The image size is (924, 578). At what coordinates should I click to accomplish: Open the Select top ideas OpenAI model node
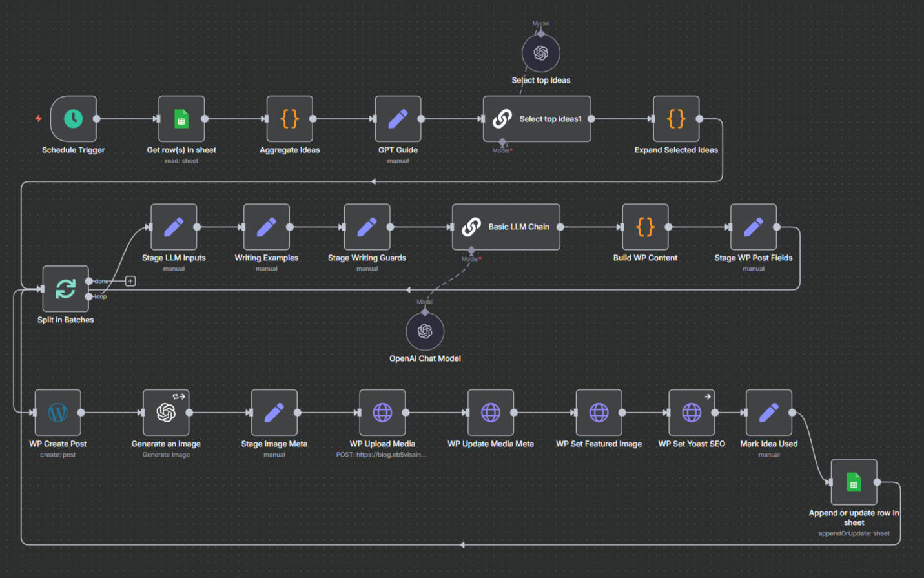[x=540, y=52]
